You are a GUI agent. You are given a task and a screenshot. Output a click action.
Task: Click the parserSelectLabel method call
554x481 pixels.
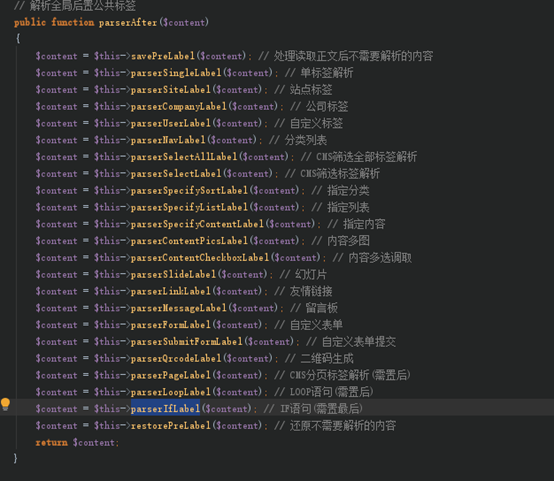[176, 174]
